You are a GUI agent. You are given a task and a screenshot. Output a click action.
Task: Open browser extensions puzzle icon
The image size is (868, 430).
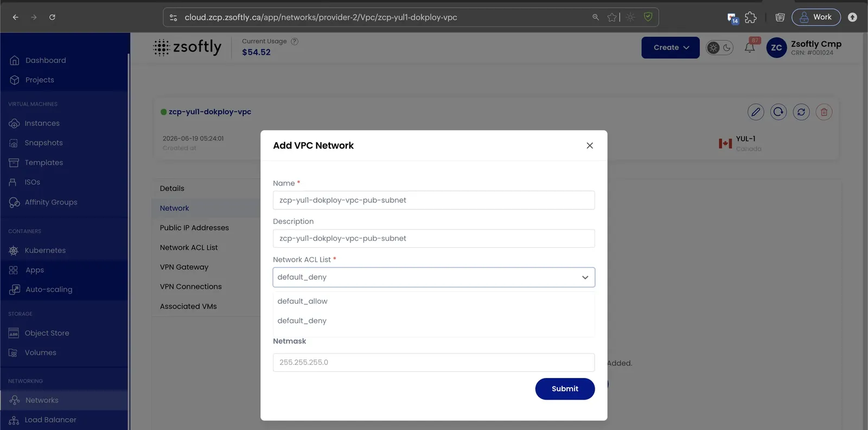(751, 17)
